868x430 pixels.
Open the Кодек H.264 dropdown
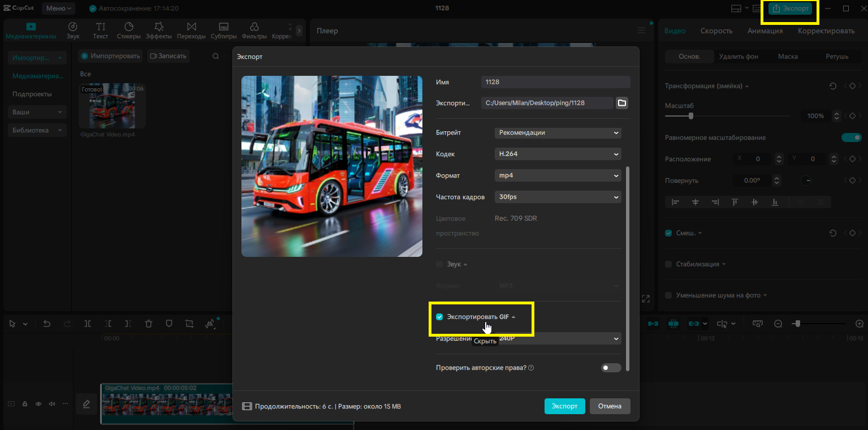point(558,154)
